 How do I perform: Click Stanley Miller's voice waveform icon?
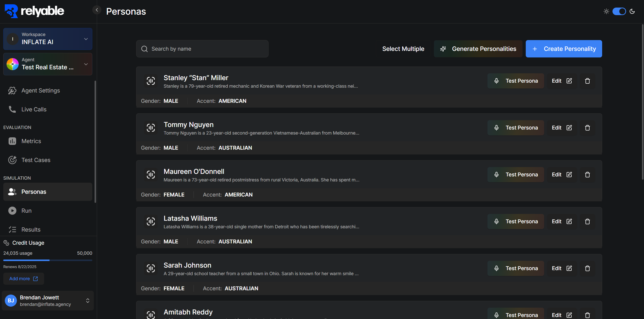[151, 81]
